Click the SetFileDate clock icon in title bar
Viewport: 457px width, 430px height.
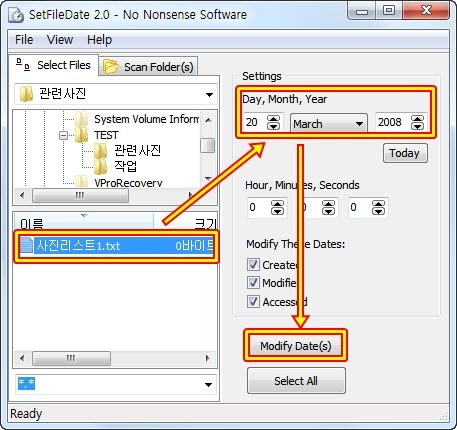tap(16, 15)
